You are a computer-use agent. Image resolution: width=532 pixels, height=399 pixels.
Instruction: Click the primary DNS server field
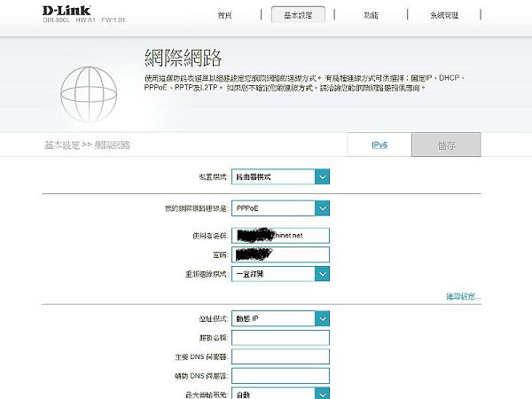point(280,357)
